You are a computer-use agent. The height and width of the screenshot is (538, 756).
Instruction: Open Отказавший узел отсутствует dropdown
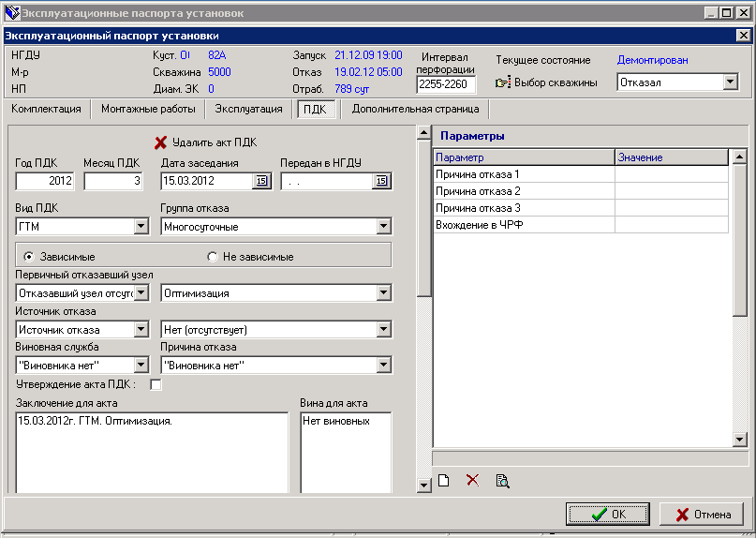(141, 292)
